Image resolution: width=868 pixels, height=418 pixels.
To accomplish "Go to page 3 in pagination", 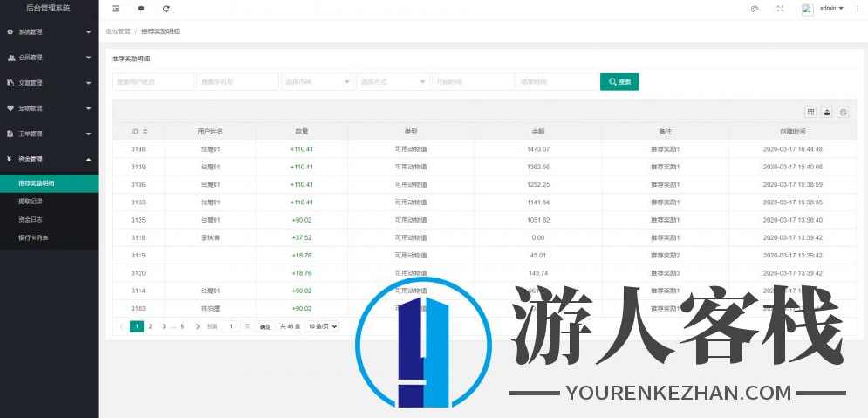I will pos(164,326).
